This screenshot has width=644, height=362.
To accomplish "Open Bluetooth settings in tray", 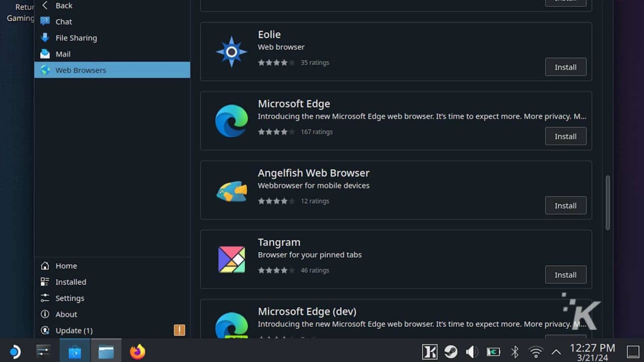I will click(515, 352).
